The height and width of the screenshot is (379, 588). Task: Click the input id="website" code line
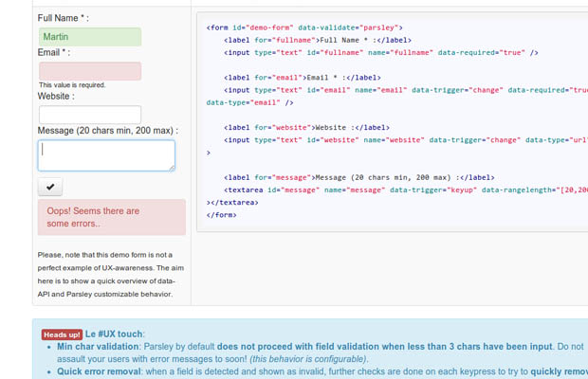(x=406, y=140)
